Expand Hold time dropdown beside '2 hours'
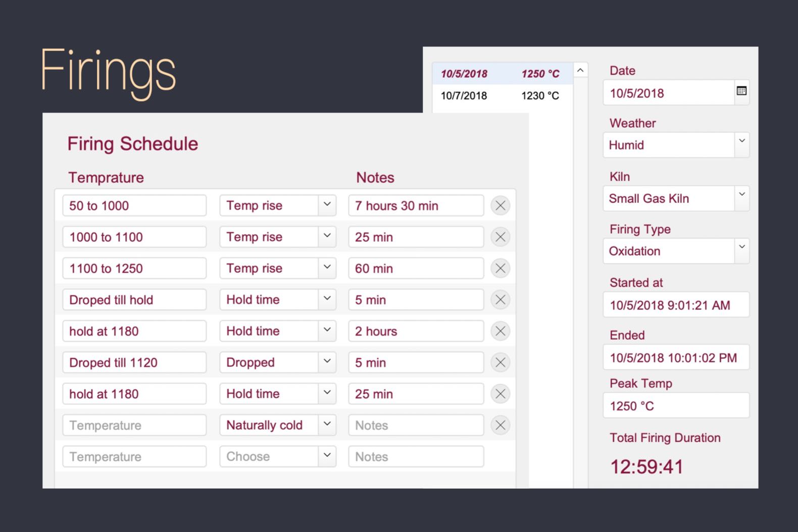The image size is (798, 532). pos(327,331)
